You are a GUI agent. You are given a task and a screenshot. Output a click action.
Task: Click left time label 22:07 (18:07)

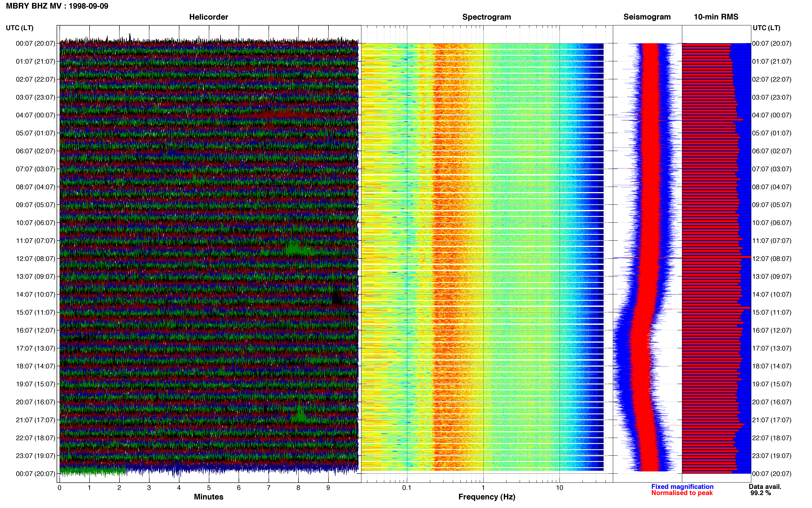pos(36,438)
